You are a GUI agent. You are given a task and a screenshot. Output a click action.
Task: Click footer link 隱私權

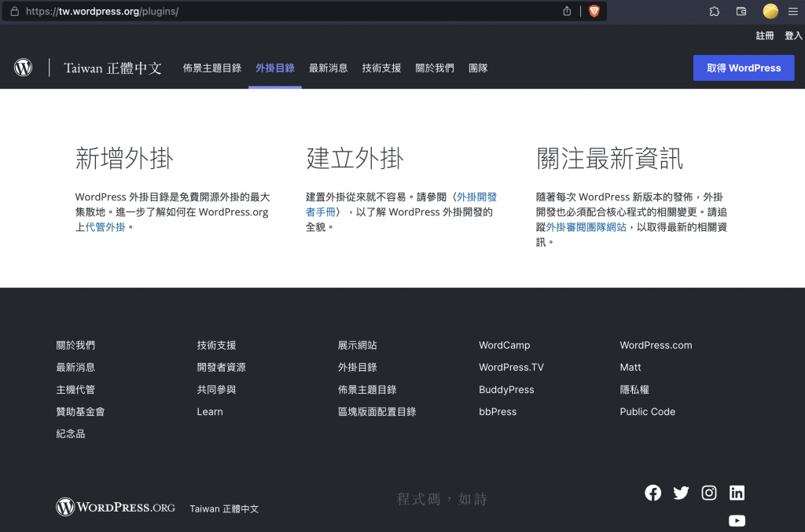[x=634, y=390]
